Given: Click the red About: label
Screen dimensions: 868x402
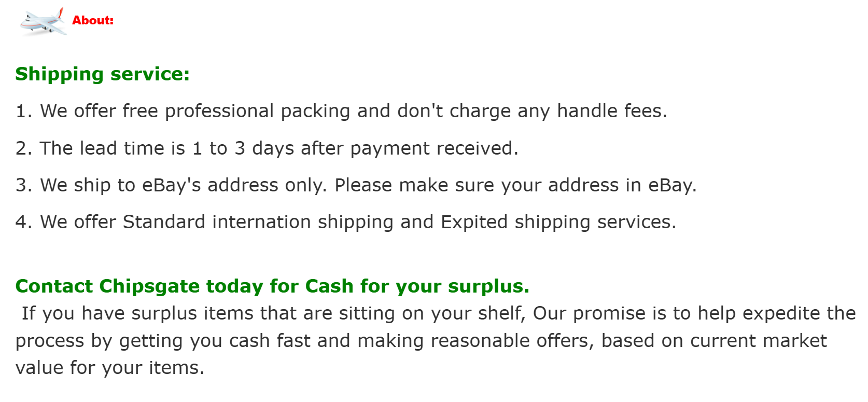Looking at the screenshot, I should [93, 20].
